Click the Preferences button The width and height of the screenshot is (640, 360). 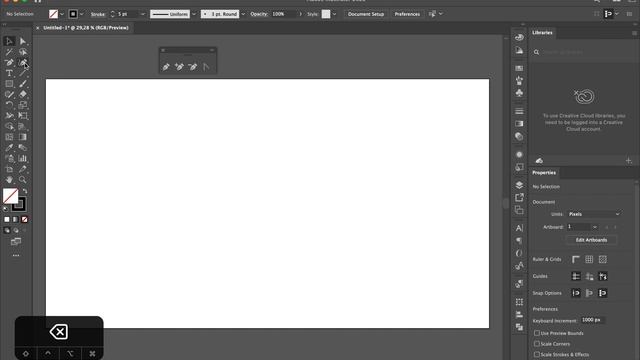(x=407, y=14)
